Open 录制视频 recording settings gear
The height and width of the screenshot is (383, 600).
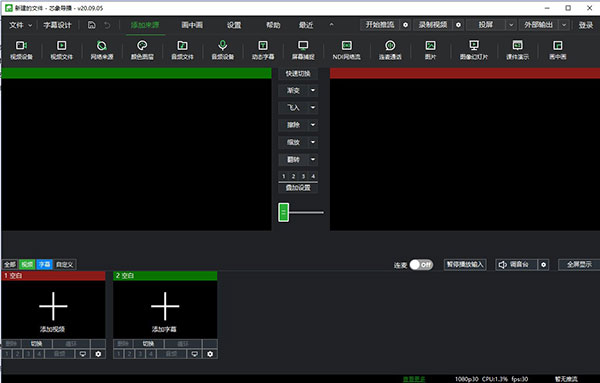[x=458, y=25]
